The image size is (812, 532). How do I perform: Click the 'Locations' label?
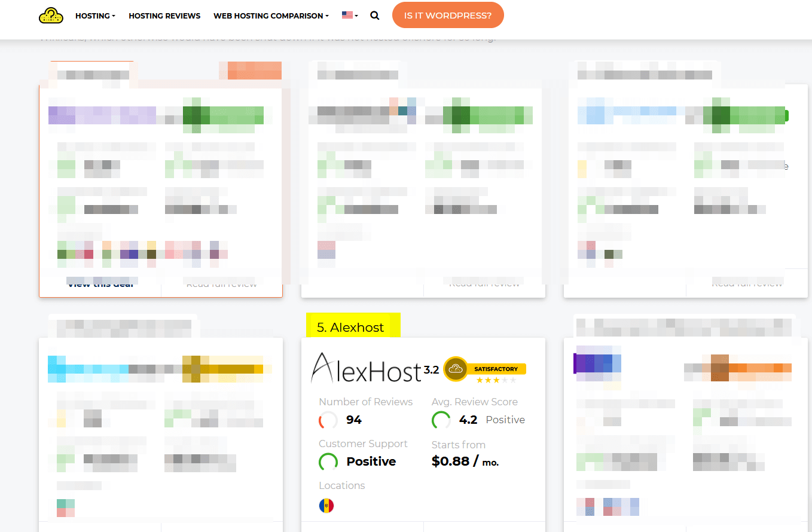click(x=342, y=485)
